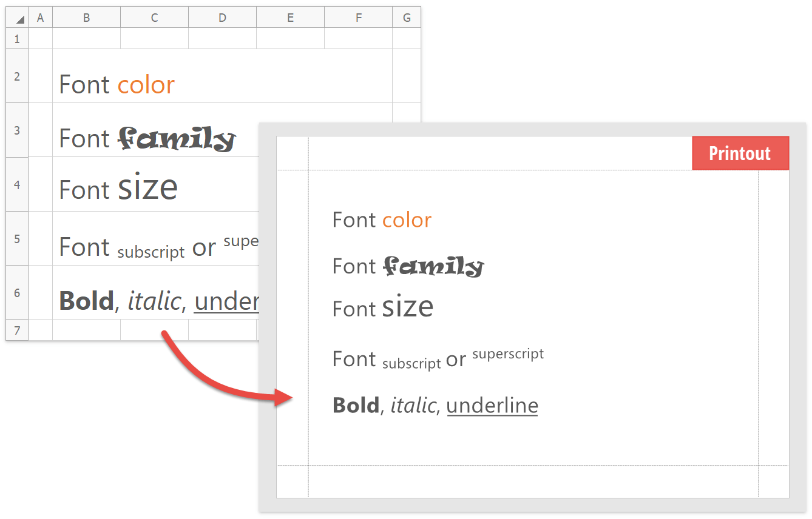The height and width of the screenshot is (519, 812).
Task: Select row 3 header
Action: point(17,130)
